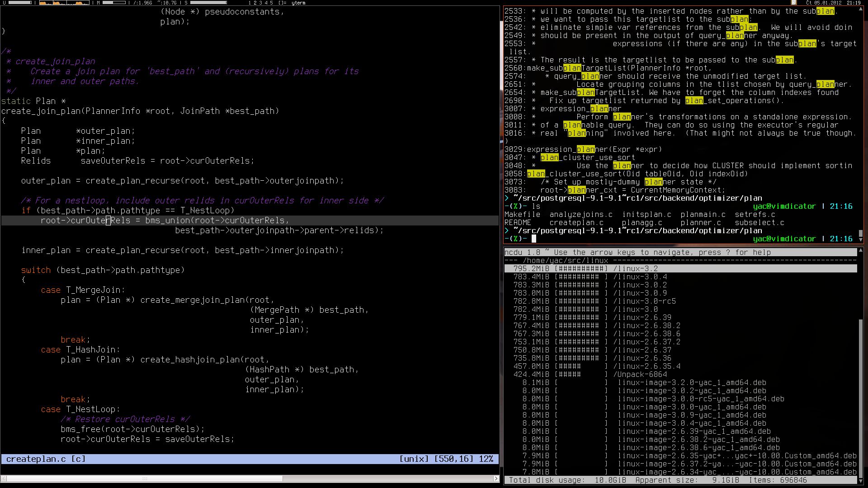The image size is (868, 488).
Task: Select the /linux-2.6.39 row in ncdu
Action: pos(680,318)
